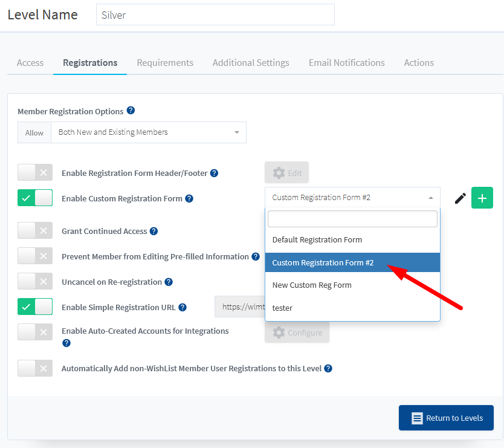This screenshot has height=448, width=504.
Task: Disable the Custom Registration Form switch
Action: (35, 198)
